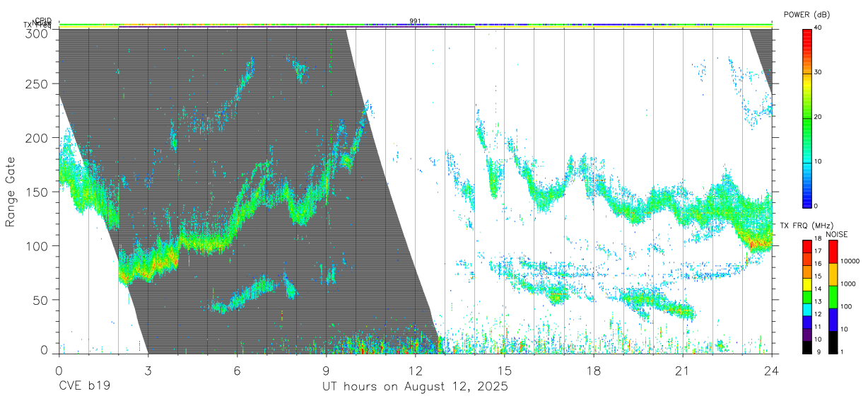This screenshot has height=401, width=868.
Task: Click the 12 hour tick label
Action: pos(416,371)
